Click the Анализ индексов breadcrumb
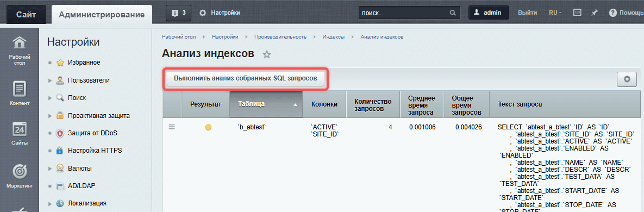 point(382,37)
